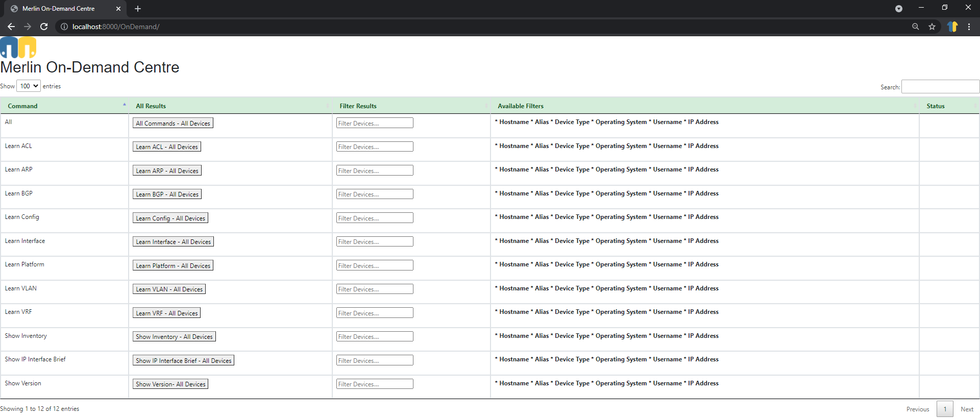Run Learn ARP - All Devices

[167, 170]
